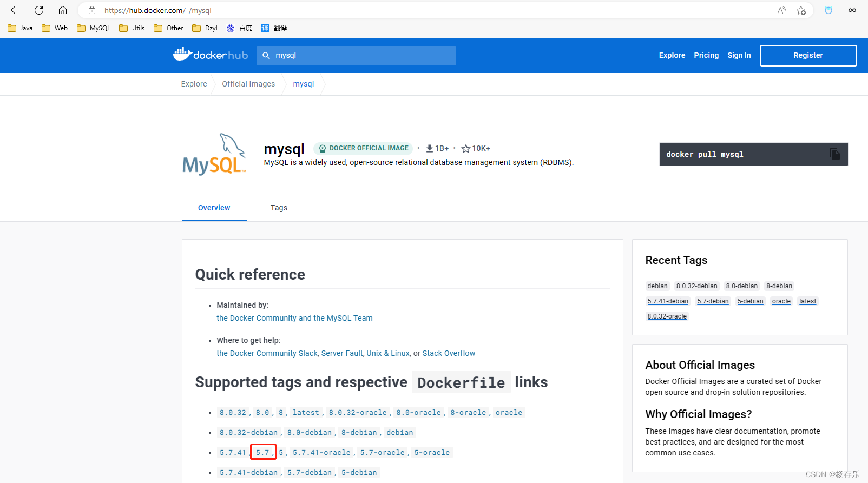Focus the Docker Hub search field
868x483 pixels.
pos(356,55)
